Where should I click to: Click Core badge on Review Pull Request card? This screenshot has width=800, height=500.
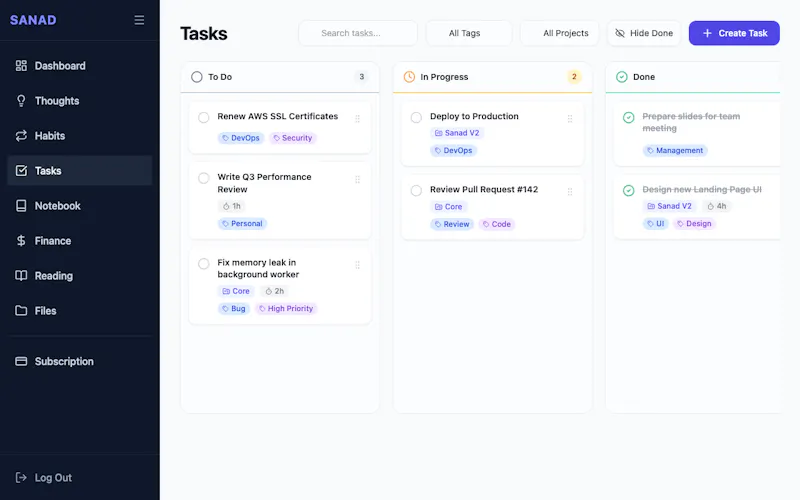[x=448, y=207]
